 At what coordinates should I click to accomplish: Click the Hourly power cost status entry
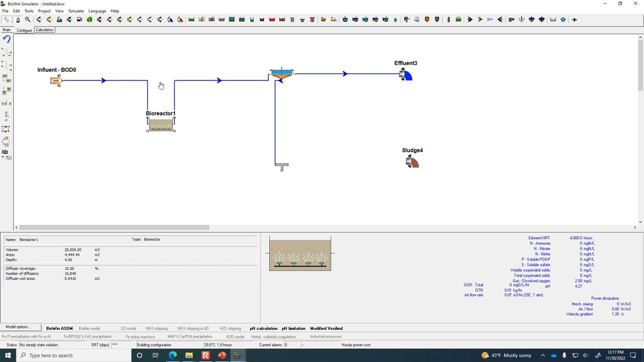pyautogui.click(x=356, y=345)
